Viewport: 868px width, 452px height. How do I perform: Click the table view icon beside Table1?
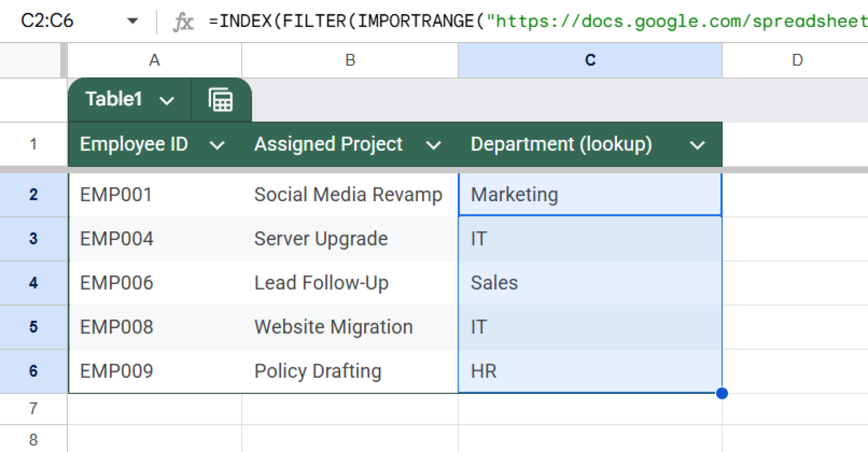(x=220, y=100)
